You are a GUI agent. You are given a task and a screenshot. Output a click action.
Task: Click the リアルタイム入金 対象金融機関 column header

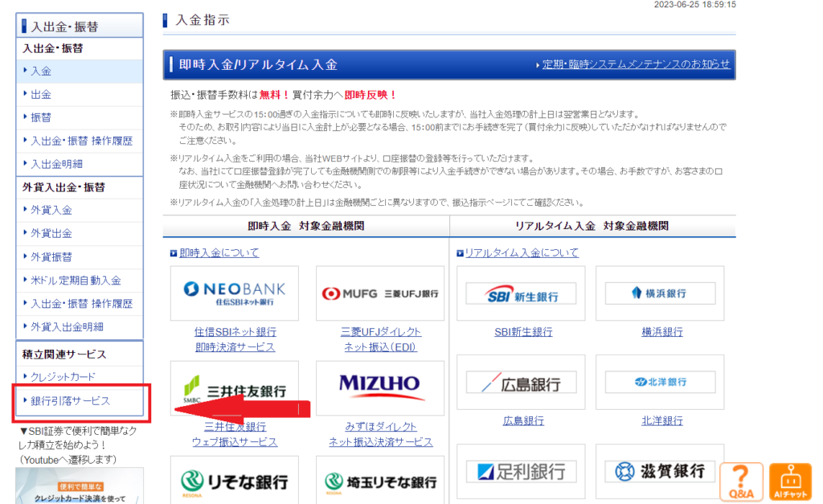(592, 226)
